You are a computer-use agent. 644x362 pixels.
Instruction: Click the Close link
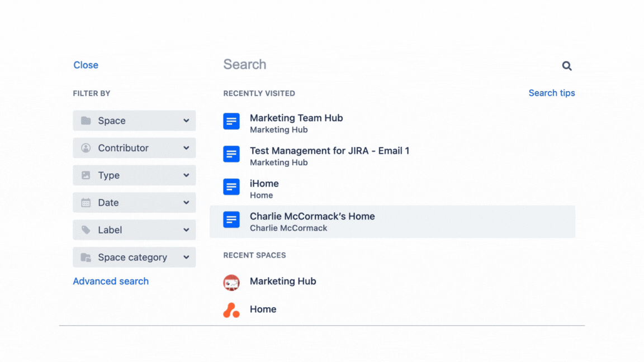(86, 65)
